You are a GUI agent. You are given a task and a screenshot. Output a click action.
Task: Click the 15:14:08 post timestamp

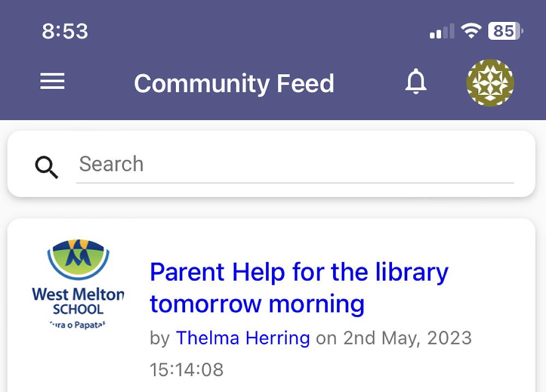(187, 370)
